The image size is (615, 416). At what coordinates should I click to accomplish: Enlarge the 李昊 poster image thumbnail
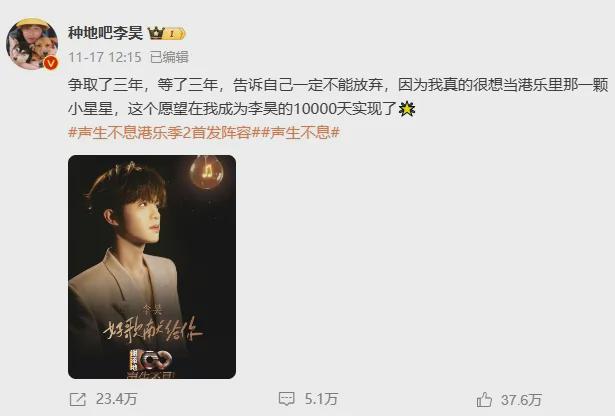pos(152,267)
